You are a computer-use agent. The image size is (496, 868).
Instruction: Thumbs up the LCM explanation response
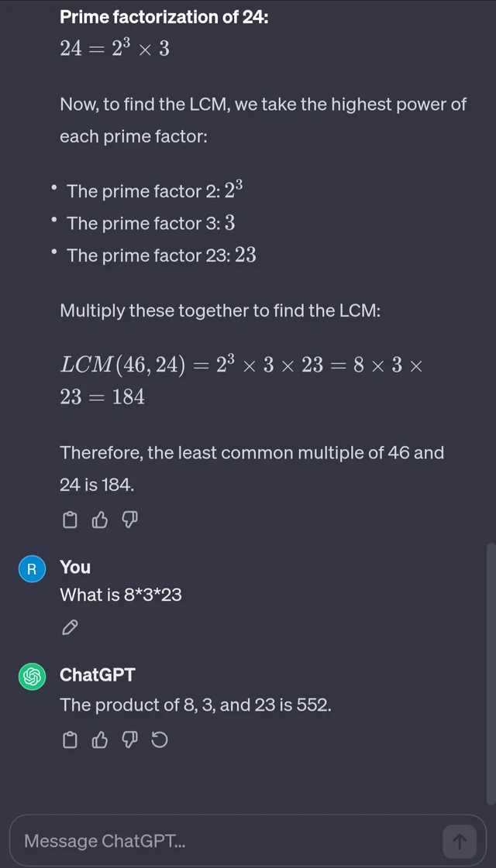[x=99, y=520]
